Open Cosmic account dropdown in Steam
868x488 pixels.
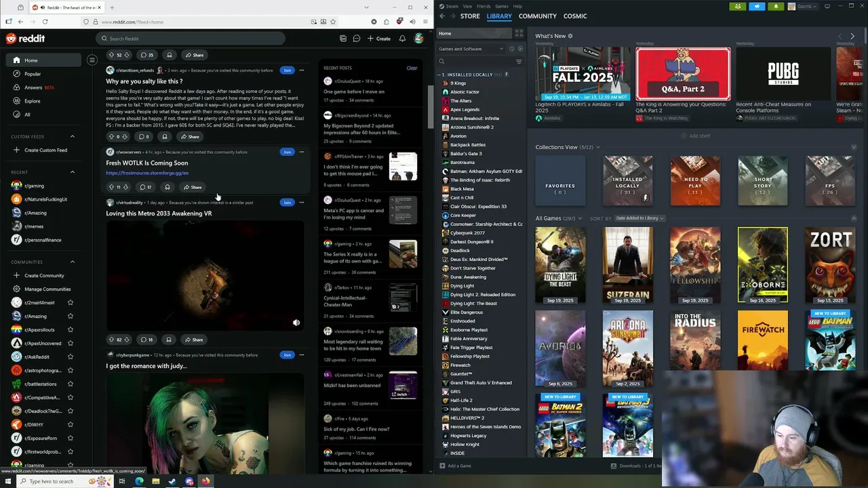[x=804, y=6]
